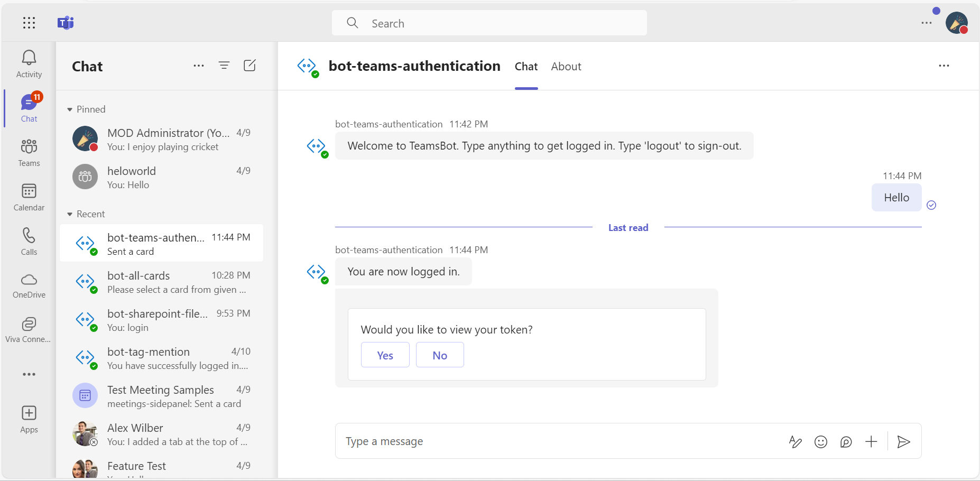Open MOD Administrator pinned chat
This screenshot has height=481, width=980.
pyautogui.click(x=161, y=139)
